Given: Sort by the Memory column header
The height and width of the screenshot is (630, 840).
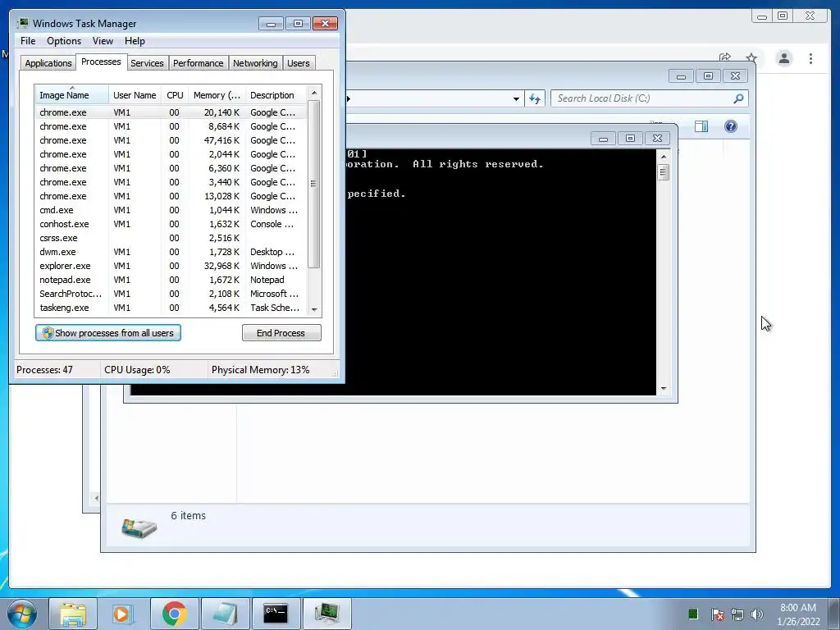Looking at the screenshot, I should pyautogui.click(x=217, y=95).
